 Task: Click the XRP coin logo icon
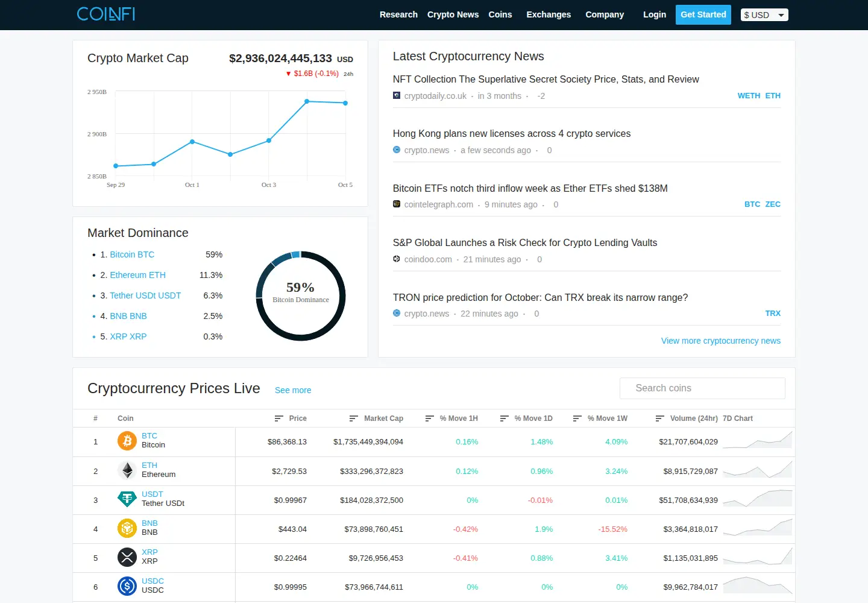(x=127, y=557)
